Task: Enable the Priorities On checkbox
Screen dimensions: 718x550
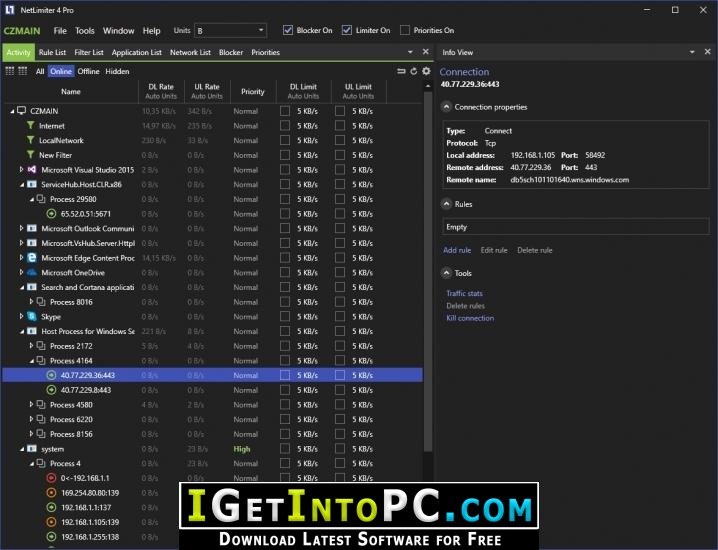Action: tap(405, 30)
